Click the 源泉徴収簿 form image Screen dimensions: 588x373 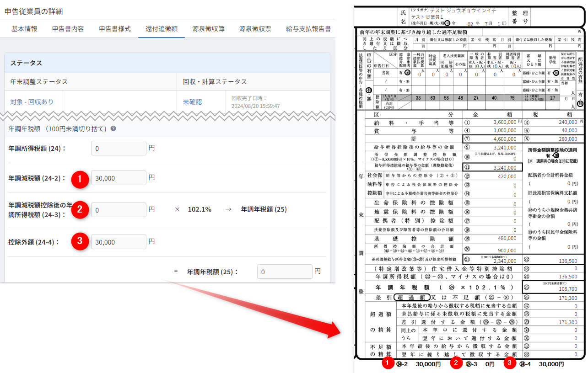click(x=469, y=183)
